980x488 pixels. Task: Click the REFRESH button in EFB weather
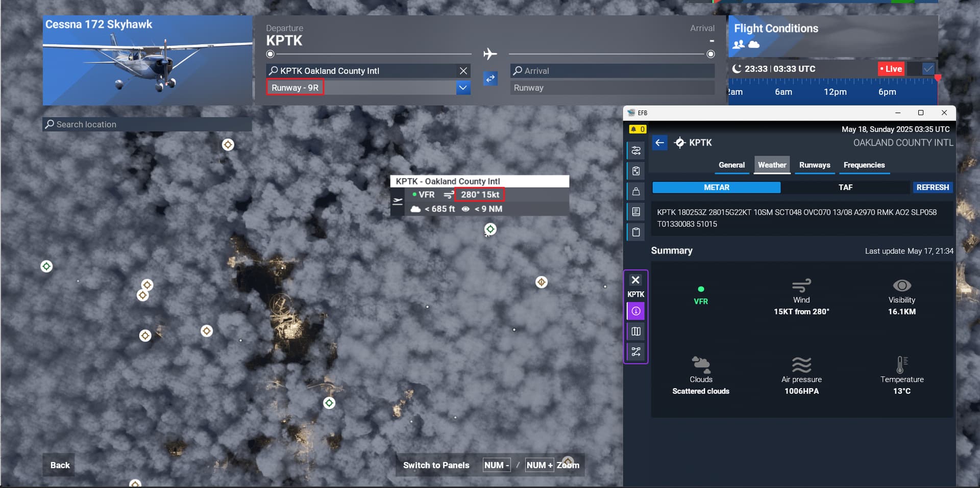tap(933, 188)
